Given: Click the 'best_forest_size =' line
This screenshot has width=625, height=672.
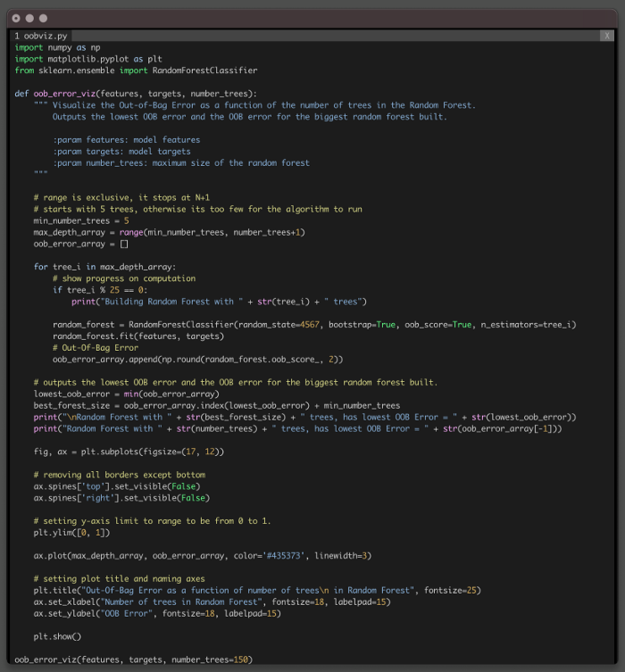Looking at the screenshot, I should [x=217, y=406].
